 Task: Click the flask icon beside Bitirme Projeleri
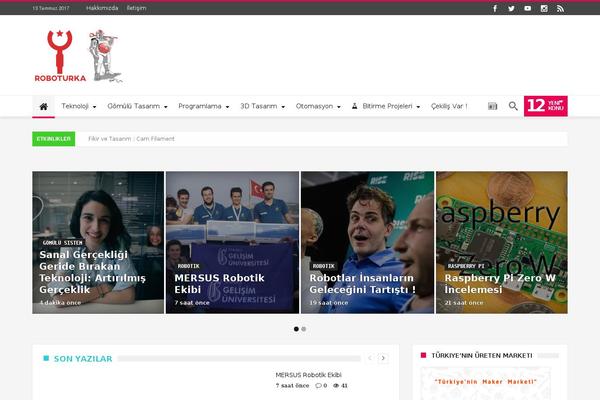click(x=354, y=106)
